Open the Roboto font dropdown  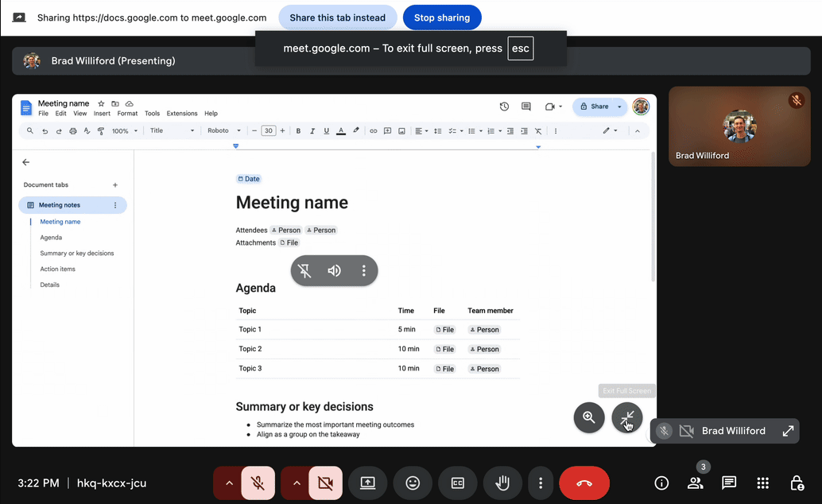(224, 130)
